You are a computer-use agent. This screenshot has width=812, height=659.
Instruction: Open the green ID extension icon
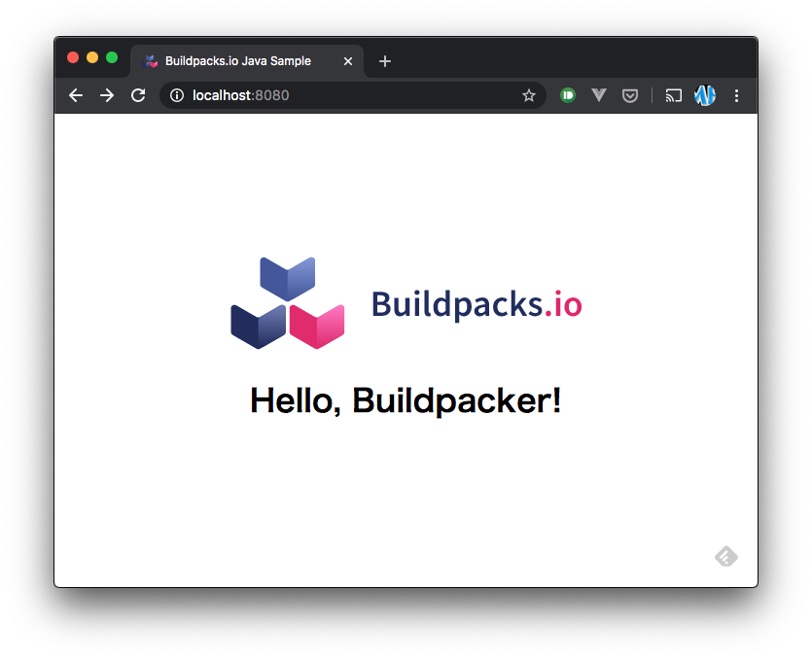(x=568, y=95)
